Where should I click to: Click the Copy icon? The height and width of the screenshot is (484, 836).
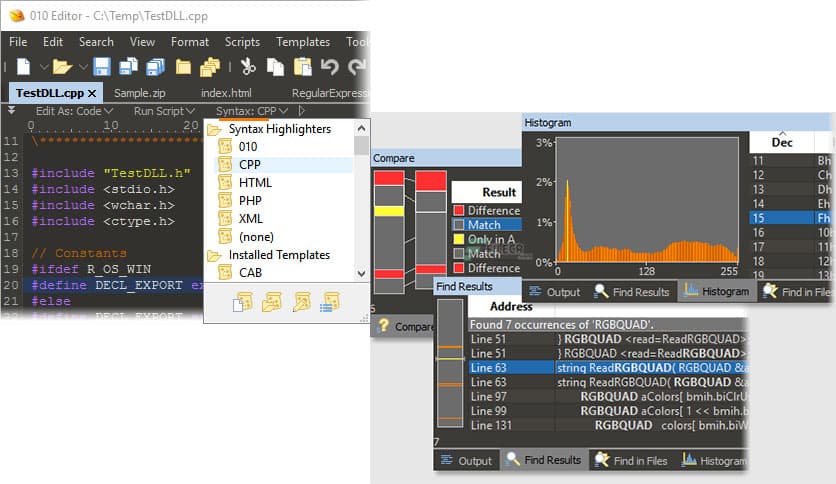tap(275, 67)
